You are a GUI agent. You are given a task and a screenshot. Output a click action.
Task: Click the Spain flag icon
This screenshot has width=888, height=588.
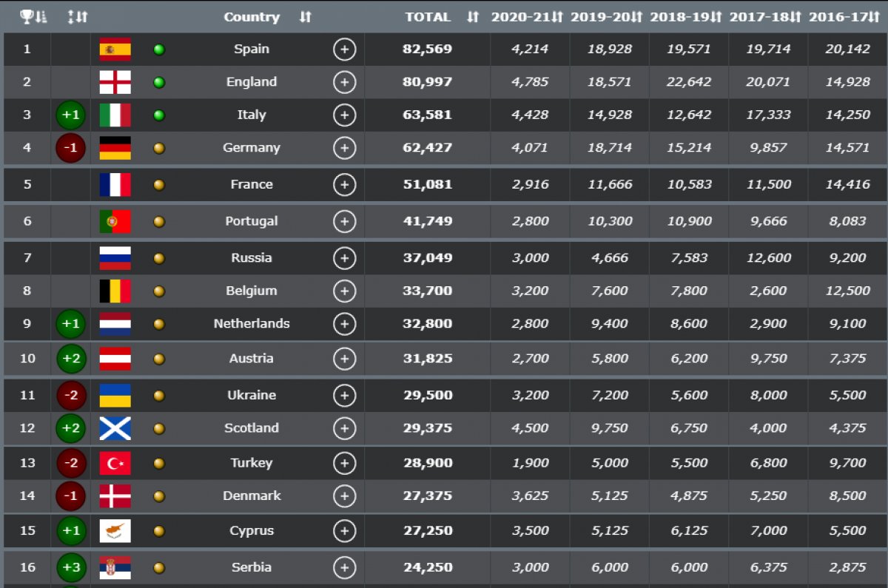coord(115,50)
